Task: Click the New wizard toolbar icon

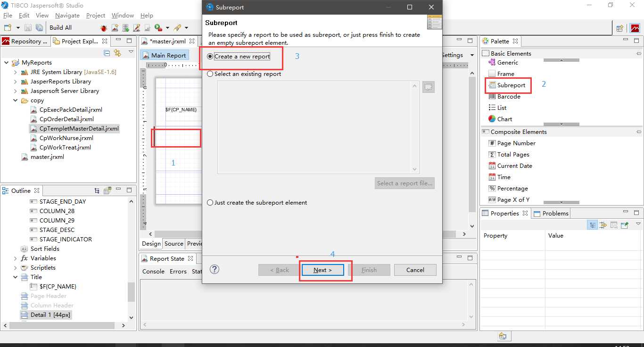Action: (8, 28)
